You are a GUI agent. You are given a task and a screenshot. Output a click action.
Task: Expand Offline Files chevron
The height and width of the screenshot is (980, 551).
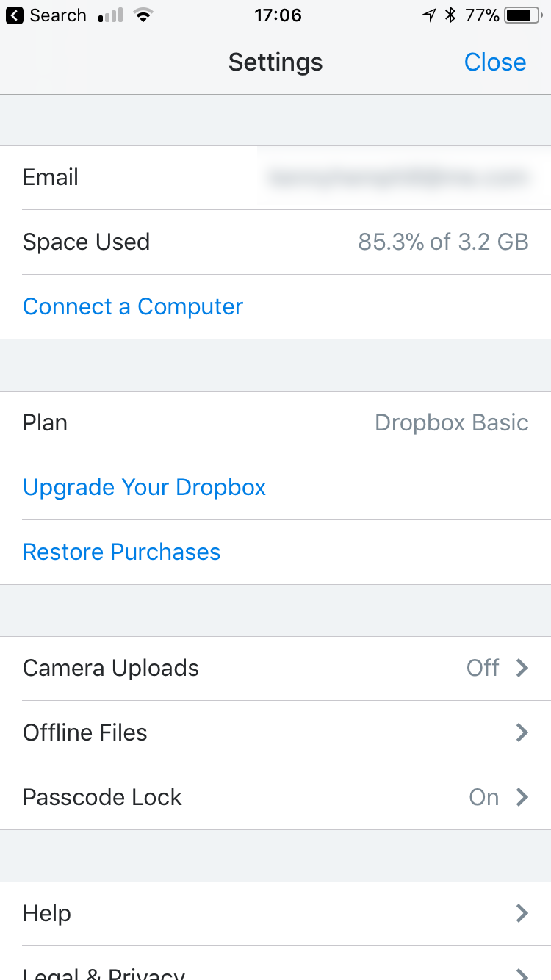(522, 732)
